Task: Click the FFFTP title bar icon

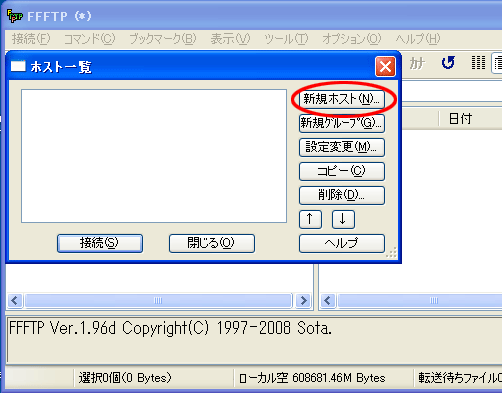Action: tap(15, 16)
